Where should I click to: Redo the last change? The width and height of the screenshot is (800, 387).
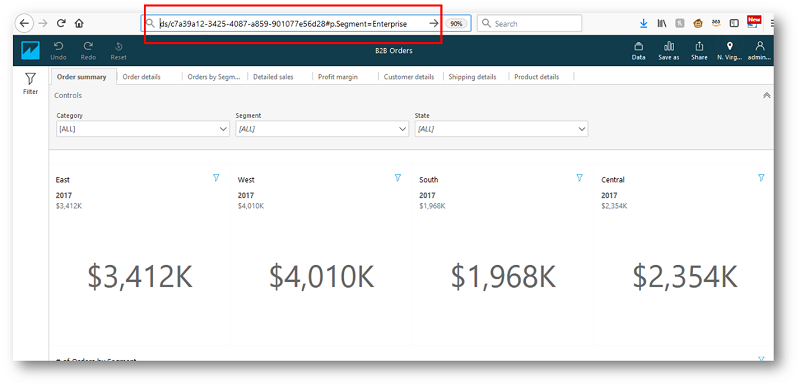(88, 50)
